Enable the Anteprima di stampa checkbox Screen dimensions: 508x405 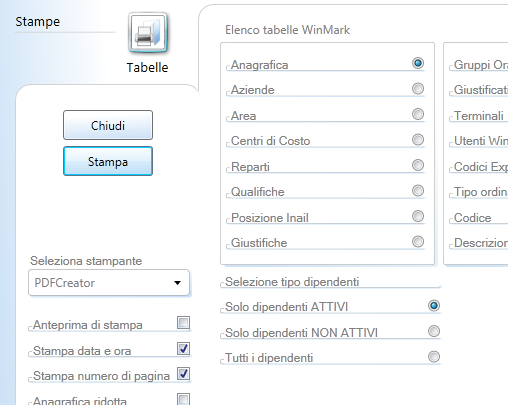[x=183, y=323]
